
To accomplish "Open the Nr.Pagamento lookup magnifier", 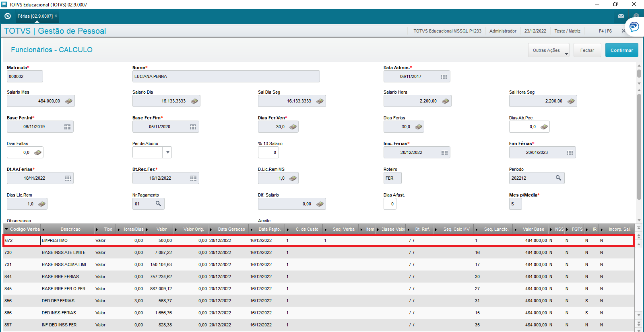I will click(x=159, y=203).
